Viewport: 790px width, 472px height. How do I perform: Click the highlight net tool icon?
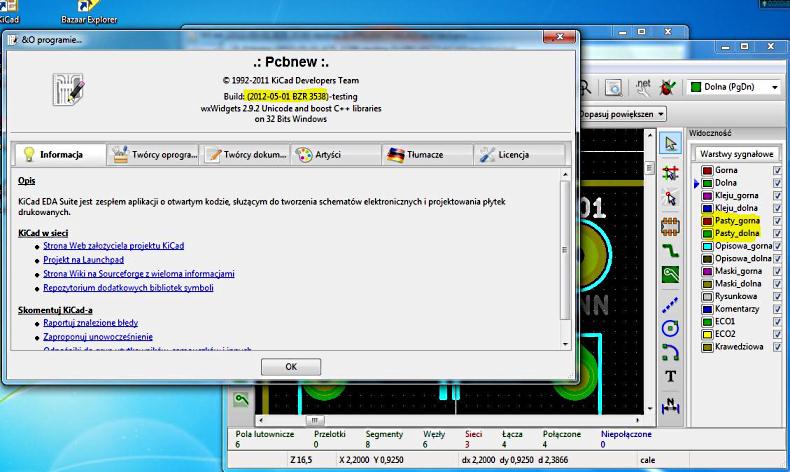point(670,173)
